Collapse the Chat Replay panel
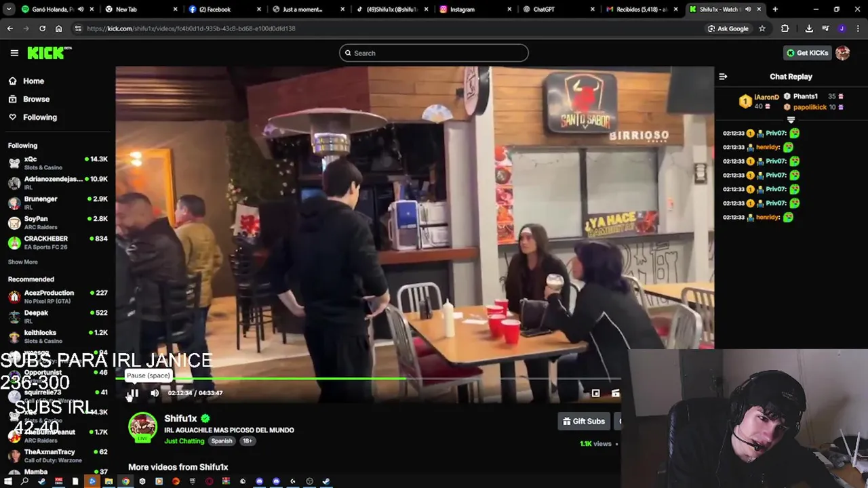 click(x=723, y=77)
